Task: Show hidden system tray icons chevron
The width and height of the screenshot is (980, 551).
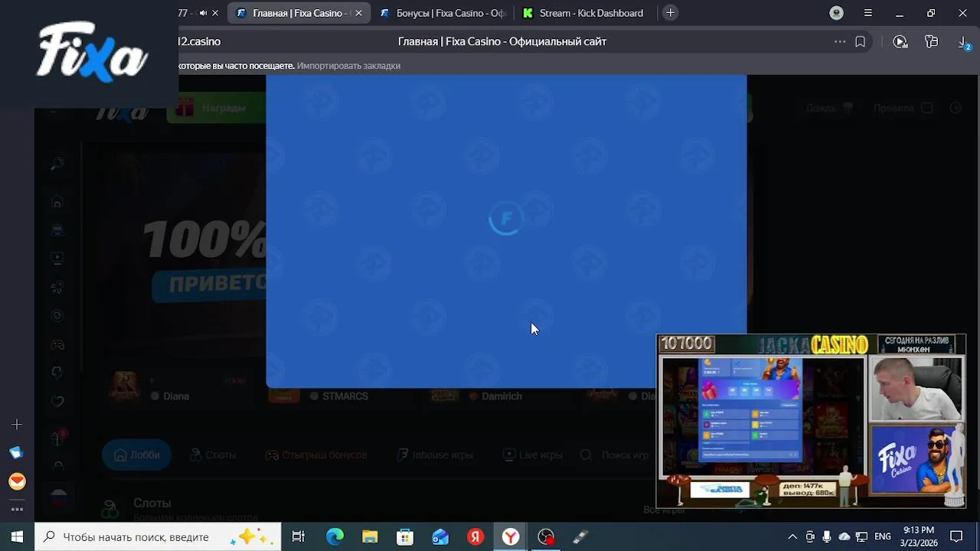Action: click(x=792, y=536)
